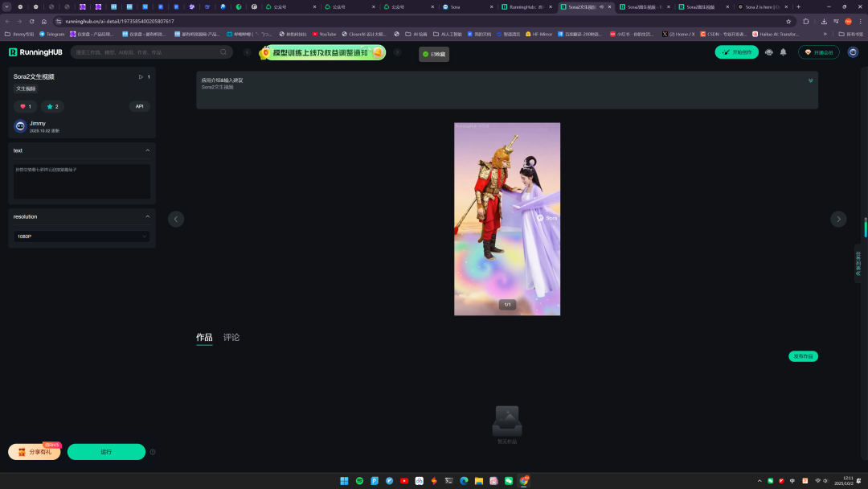Show more bookmarks overflow chevron
The image size is (868, 489).
click(x=825, y=34)
